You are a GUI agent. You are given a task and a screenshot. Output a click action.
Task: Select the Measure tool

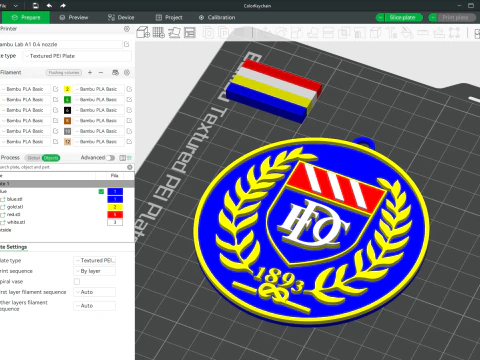(x=423, y=33)
